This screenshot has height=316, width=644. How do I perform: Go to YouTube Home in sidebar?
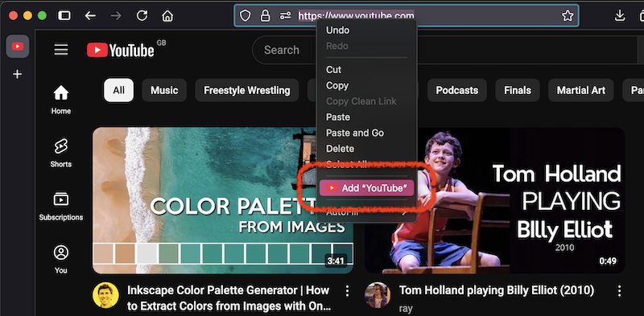pos(61,100)
